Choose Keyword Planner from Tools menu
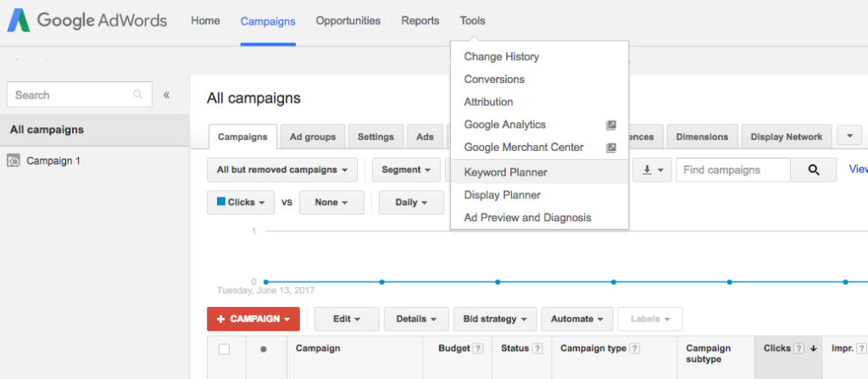 540,172
